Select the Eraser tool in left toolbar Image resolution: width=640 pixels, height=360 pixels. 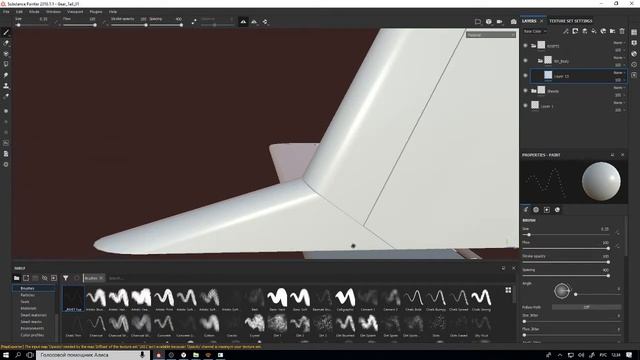point(6,43)
